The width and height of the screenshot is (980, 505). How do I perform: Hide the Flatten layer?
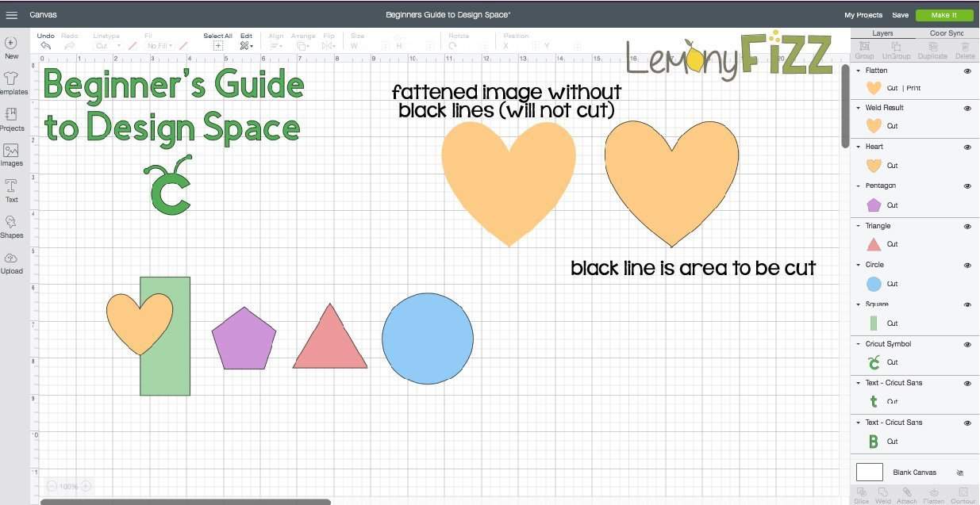[967, 71]
